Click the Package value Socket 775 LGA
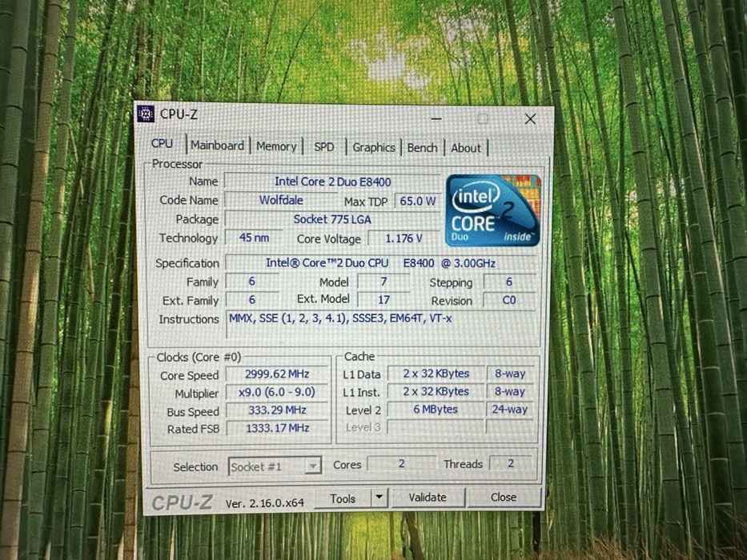Screen dimensions: 747x560 point(332,219)
